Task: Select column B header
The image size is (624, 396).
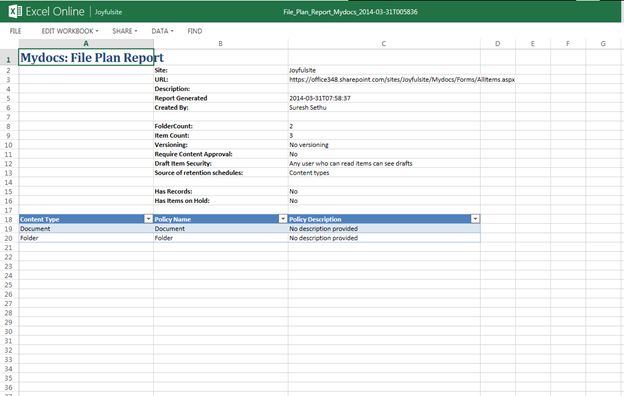Action: pyautogui.click(x=221, y=44)
